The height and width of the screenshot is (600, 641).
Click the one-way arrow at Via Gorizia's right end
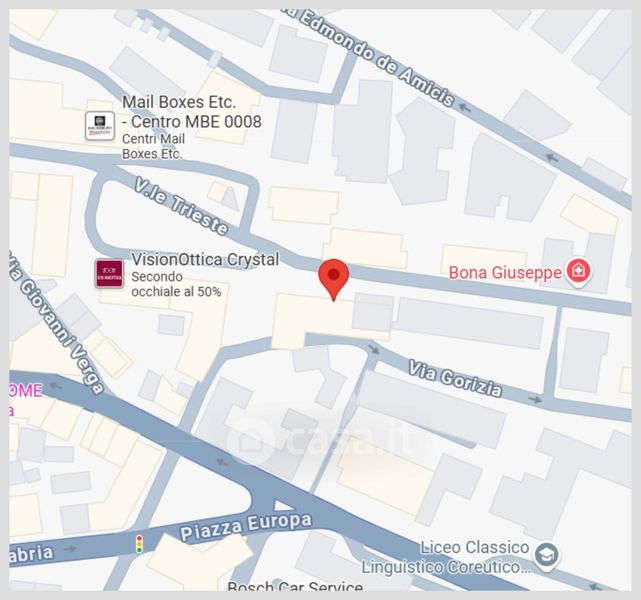535,399
